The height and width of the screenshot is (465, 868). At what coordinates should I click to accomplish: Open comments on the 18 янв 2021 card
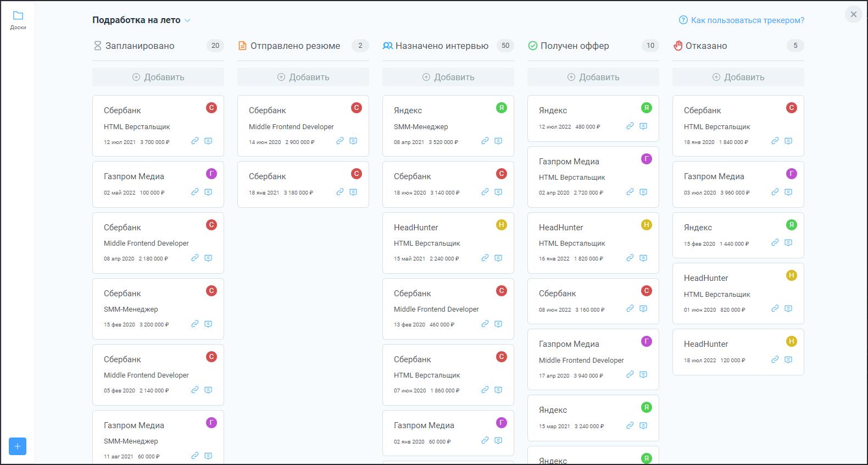tap(353, 192)
